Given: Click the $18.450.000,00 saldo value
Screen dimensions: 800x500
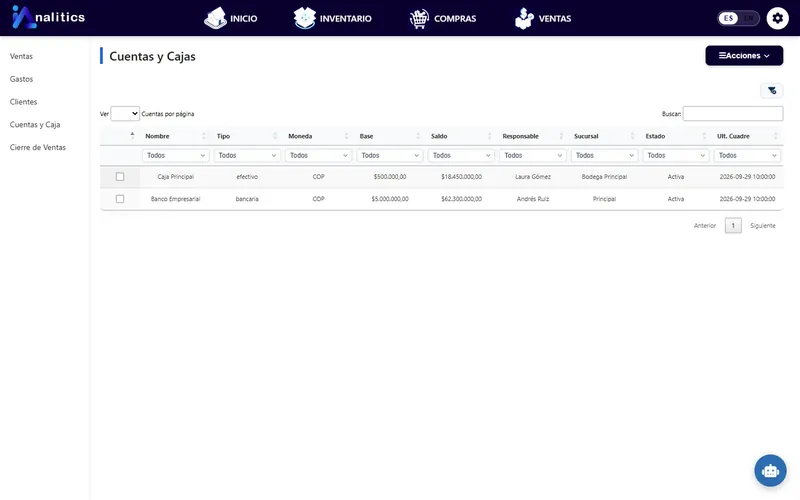Looking at the screenshot, I should coord(461,177).
